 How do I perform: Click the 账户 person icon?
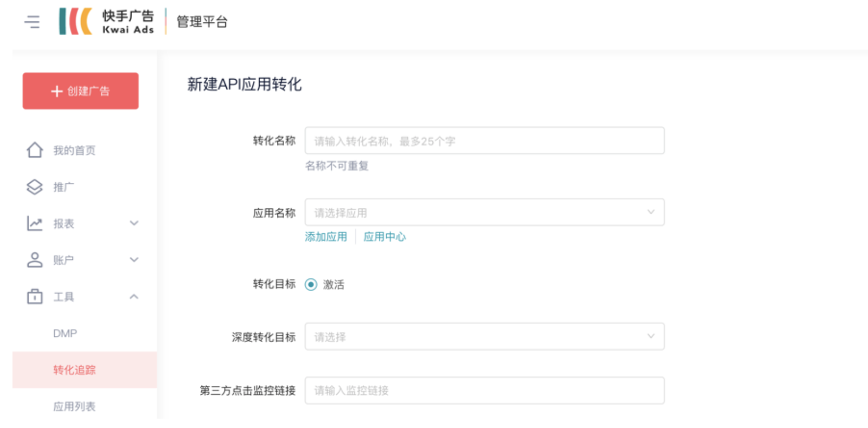pyautogui.click(x=35, y=260)
